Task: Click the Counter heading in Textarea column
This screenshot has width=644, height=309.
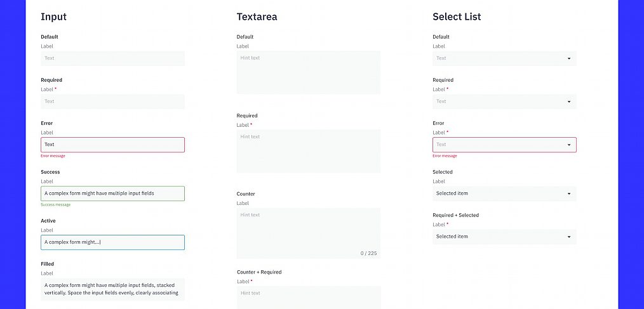Action: (246, 194)
